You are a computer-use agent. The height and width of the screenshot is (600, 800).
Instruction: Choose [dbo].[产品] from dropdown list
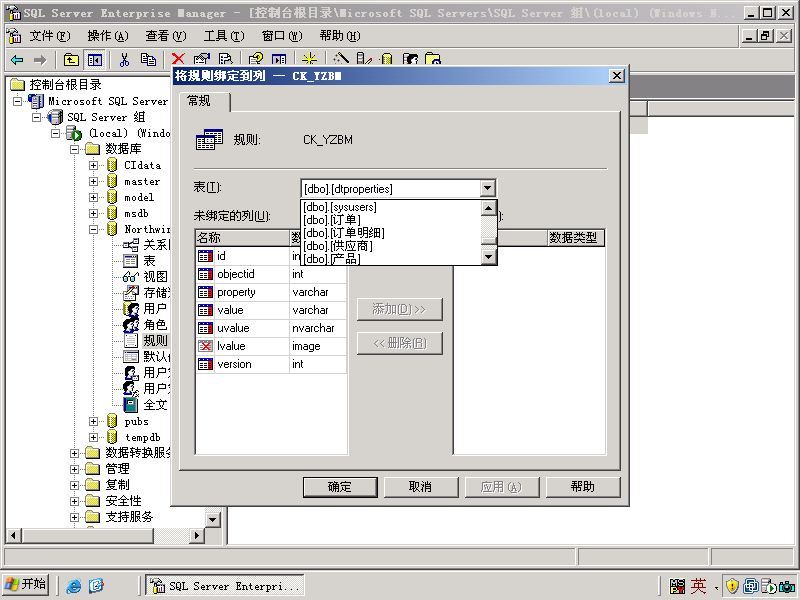click(391, 259)
